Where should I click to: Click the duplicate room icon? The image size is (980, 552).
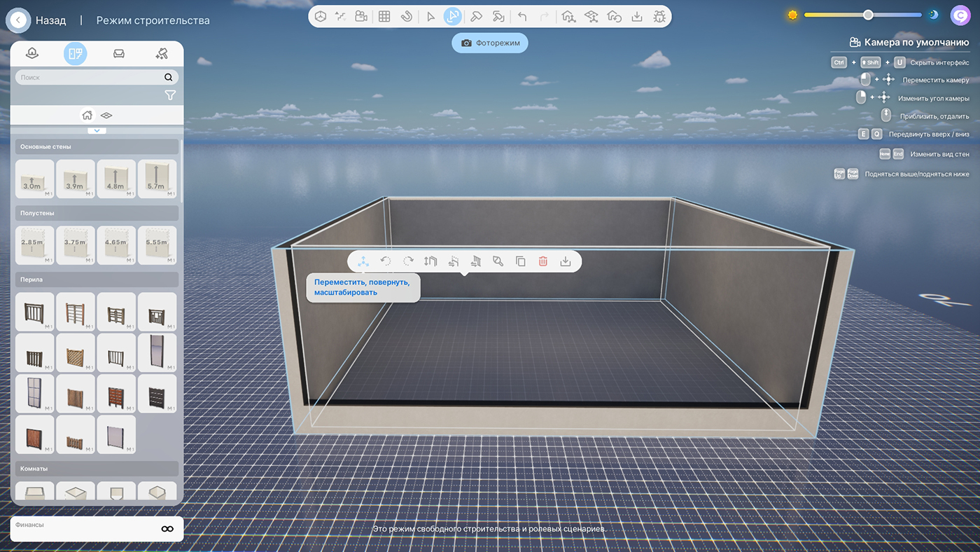pyautogui.click(x=520, y=261)
